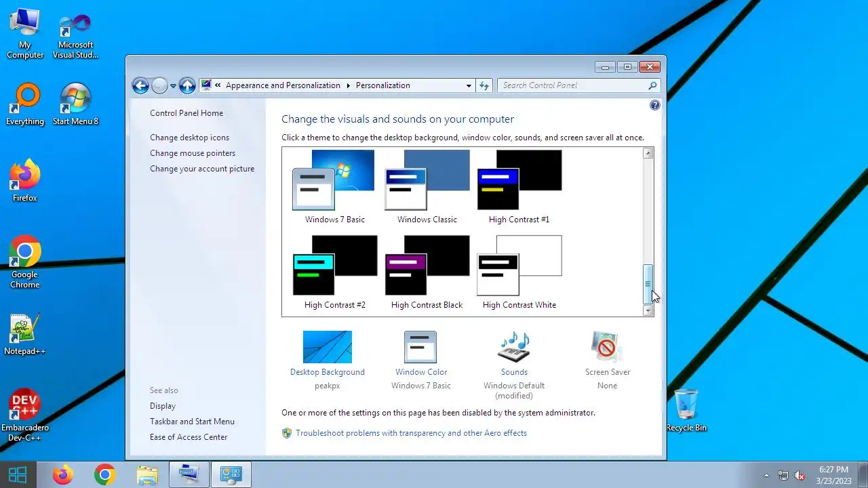
Task: Apply the High Contrast #2 theme
Action: click(x=334, y=266)
